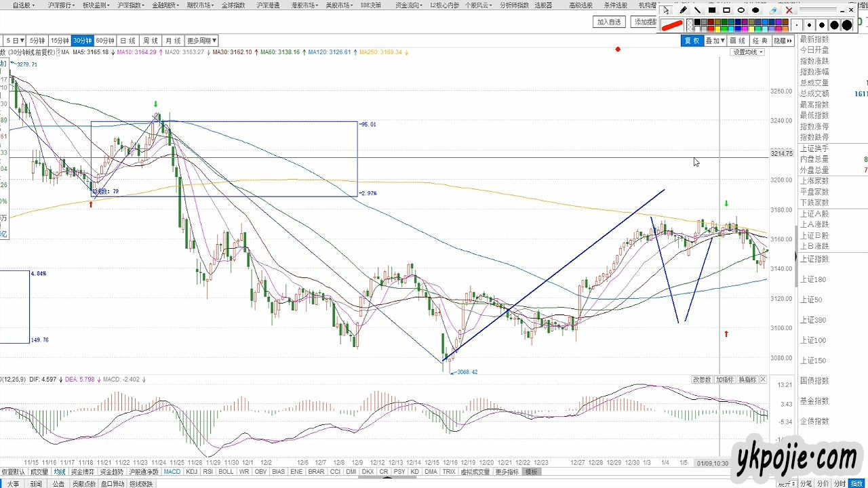Screen dimensions: 868x488
Task: Close the MACD indicator sub-panel
Action: click(x=763, y=380)
